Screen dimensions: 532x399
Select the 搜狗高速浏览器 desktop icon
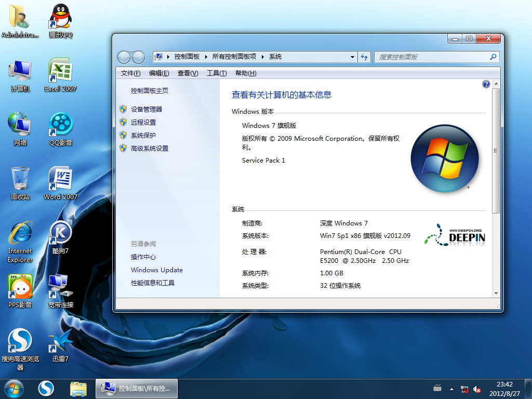click(20, 350)
